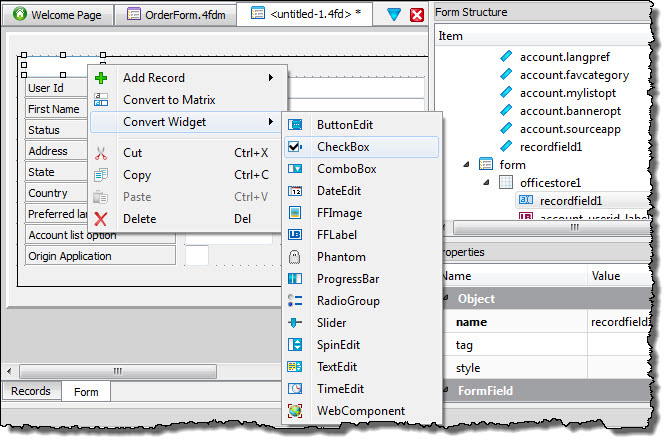Click the form designer scroll left arrow
This screenshot has width=670, height=444.
tap(9, 371)
